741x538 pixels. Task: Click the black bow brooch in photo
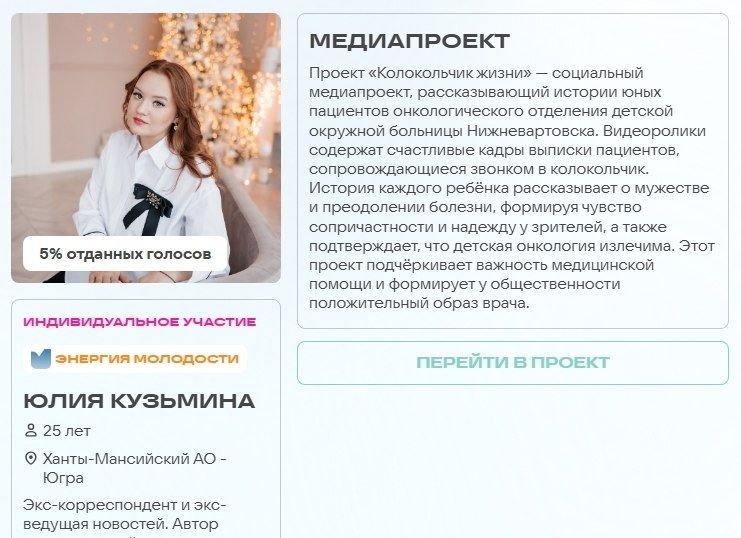(148, 208)
